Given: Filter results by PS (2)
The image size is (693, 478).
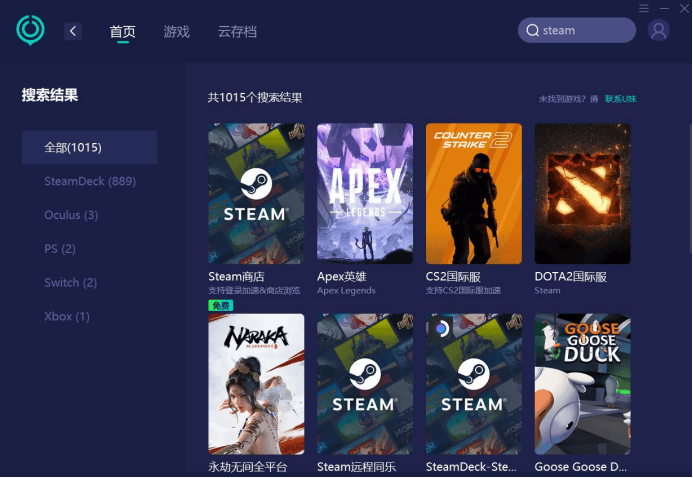Looking at the screenshot, I should pyautogui.click(x=60, y=249).
